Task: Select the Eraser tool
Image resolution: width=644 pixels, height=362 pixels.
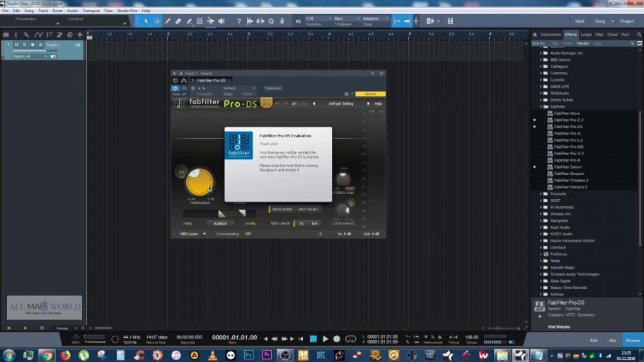Action: [178, 21]
